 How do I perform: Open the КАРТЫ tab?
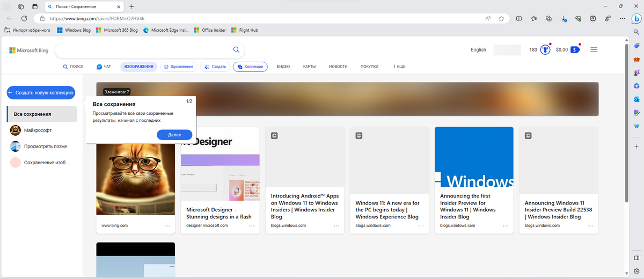(309, 67)
